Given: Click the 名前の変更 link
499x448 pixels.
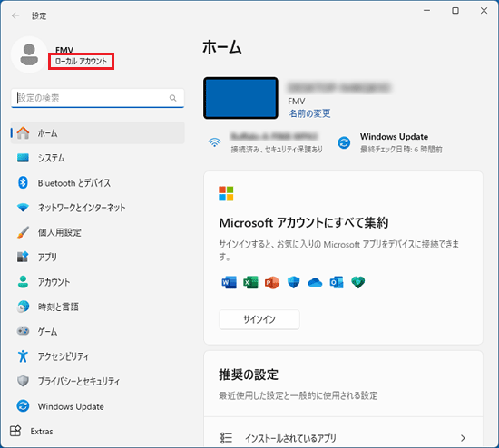Looking at the screenshot, I should (x=309, y=113).
